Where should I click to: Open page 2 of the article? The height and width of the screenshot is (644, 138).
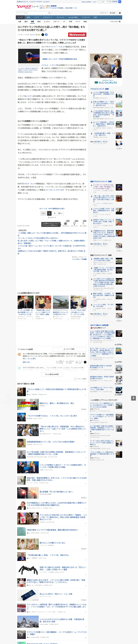coord(55,213)
